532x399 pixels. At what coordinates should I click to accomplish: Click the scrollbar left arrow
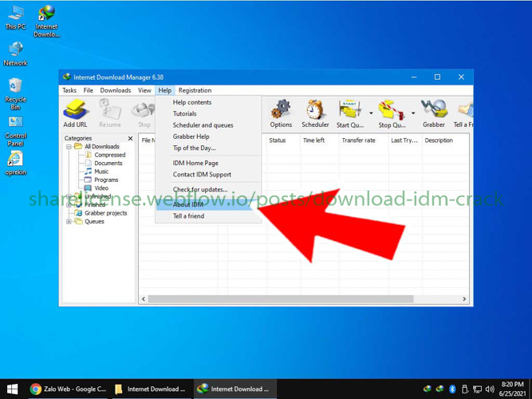pyautogui.click(x=144, y=298)
